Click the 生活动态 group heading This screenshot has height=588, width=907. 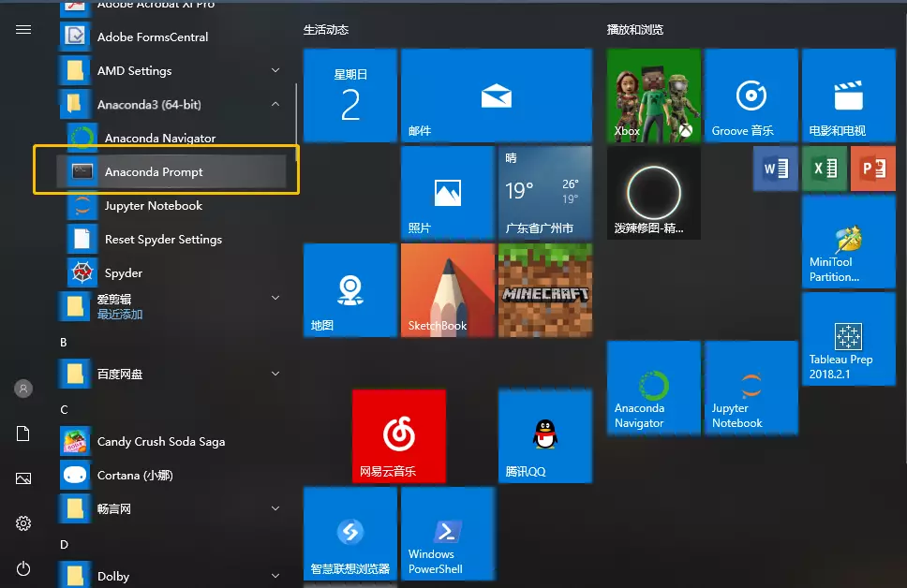(x=326, y=29)
